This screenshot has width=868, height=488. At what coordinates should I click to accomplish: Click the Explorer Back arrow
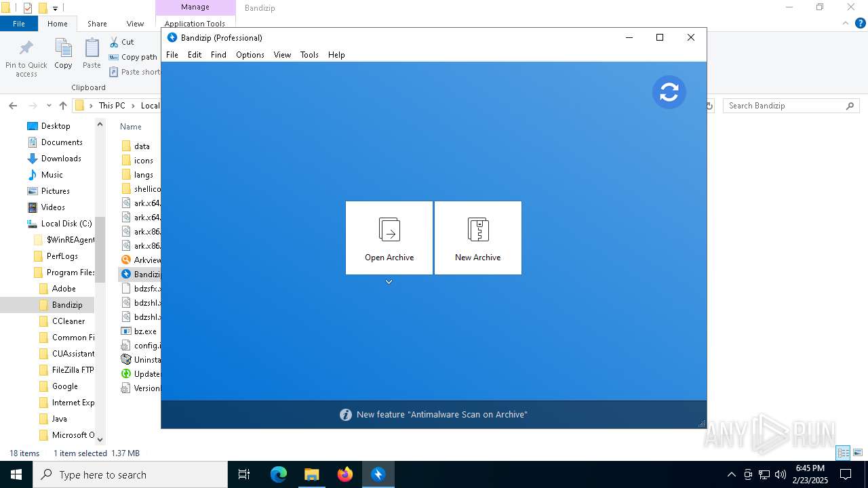(13, 106)
